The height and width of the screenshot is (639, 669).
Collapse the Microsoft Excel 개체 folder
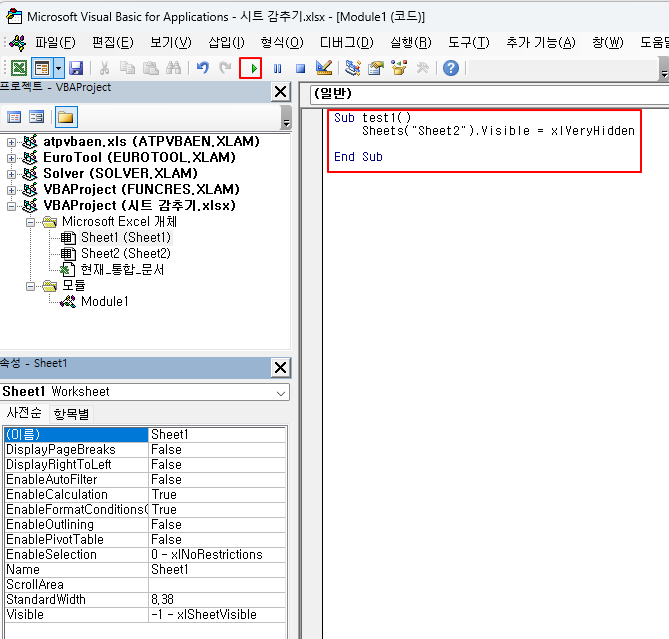[x=30, y=222]
